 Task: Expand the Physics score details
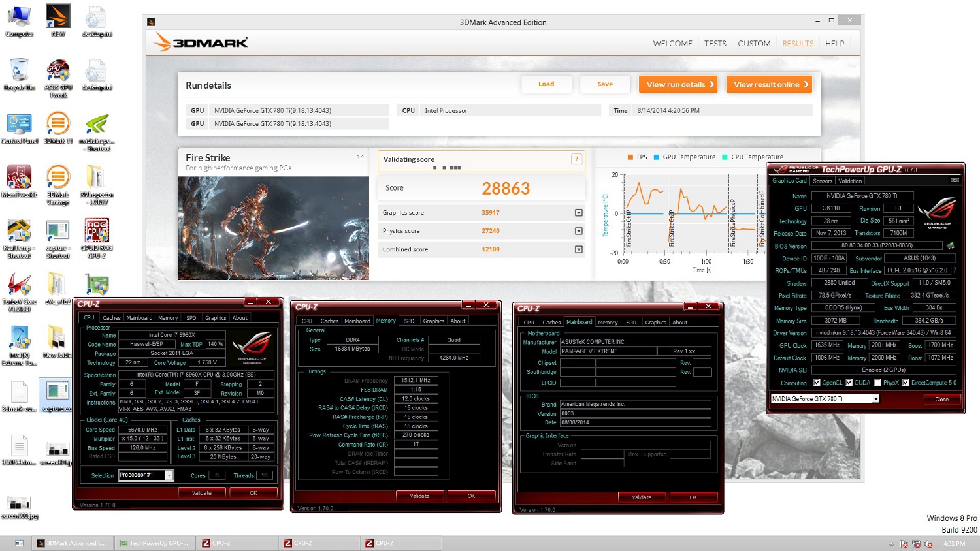(x=578, y=231)
